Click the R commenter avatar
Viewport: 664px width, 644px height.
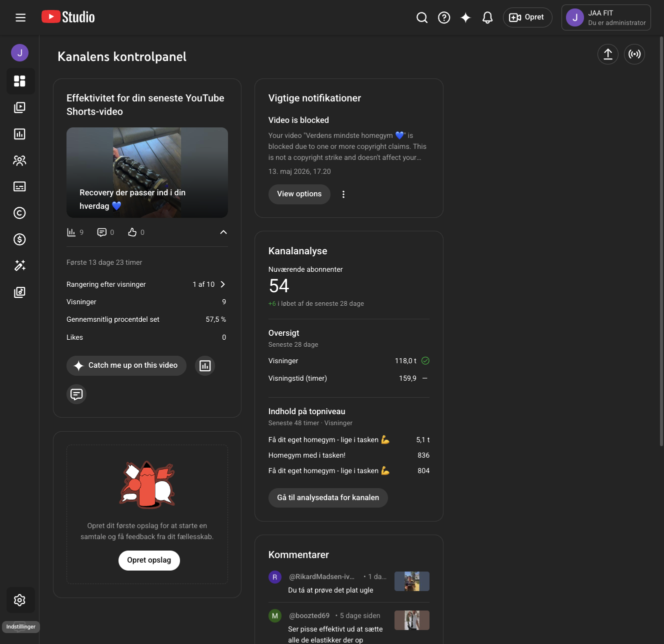[x=275, y=577]
